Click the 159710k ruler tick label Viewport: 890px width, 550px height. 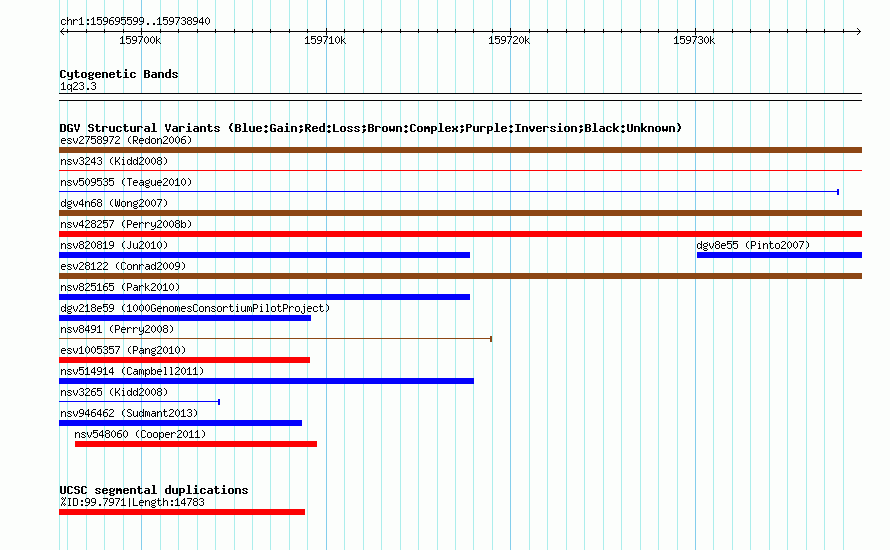[325, 40]
